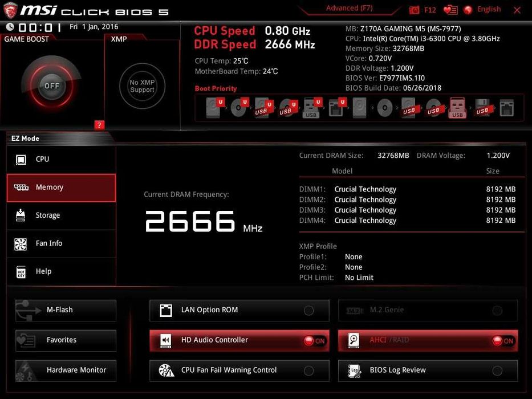Select legacy CD/DVD boot device icon
The width and height of the screenshot is (532, 399).
pos(385,108)
